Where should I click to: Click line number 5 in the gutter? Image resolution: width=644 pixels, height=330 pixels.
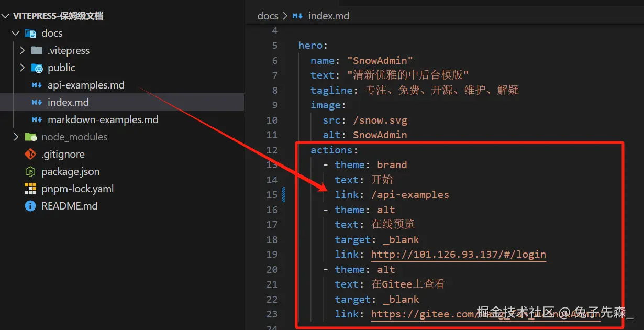tap(275, 46)
